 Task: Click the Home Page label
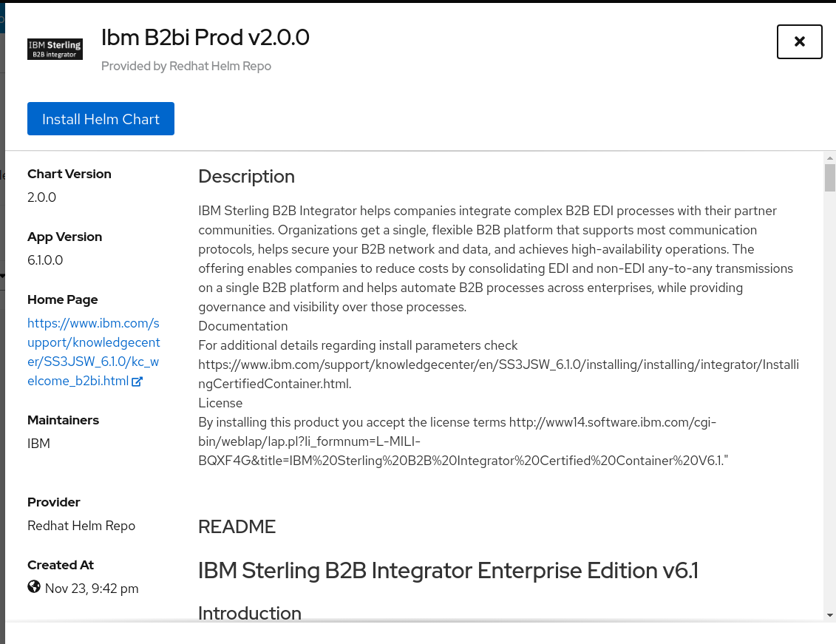[62, 299]
